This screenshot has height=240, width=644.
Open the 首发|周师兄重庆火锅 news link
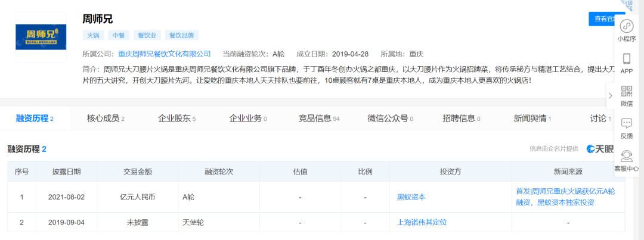[x=565, y=197]
